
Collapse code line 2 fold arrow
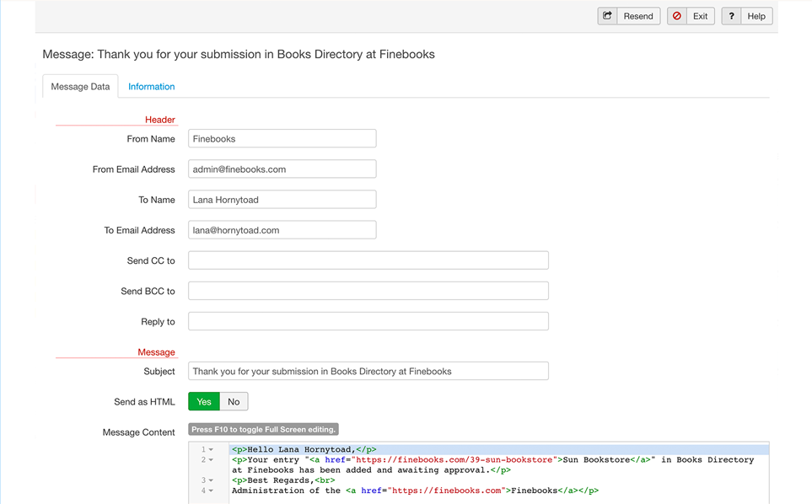point(212,460)
